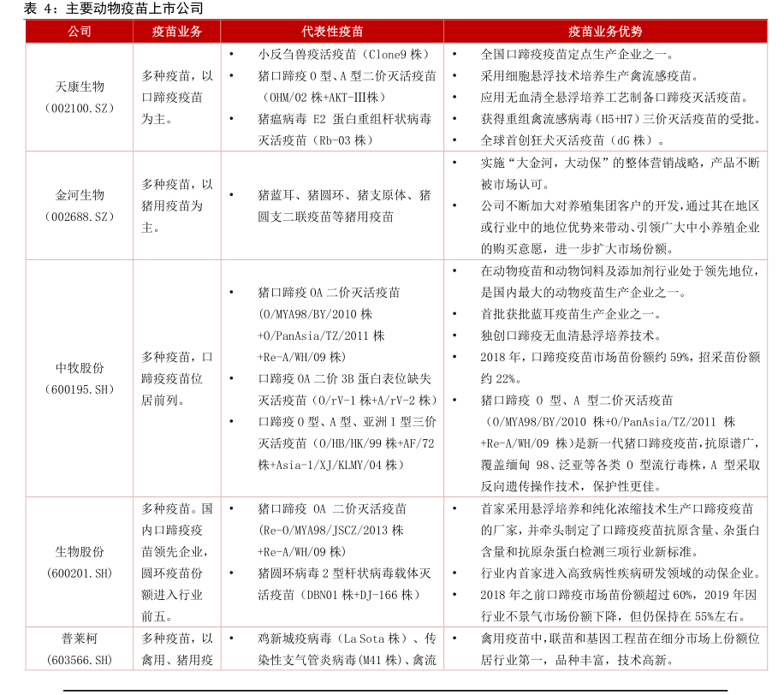This screenshot has width=784, height=695.
Task: Click stock code 600201.SH
Action: point(79,573)
